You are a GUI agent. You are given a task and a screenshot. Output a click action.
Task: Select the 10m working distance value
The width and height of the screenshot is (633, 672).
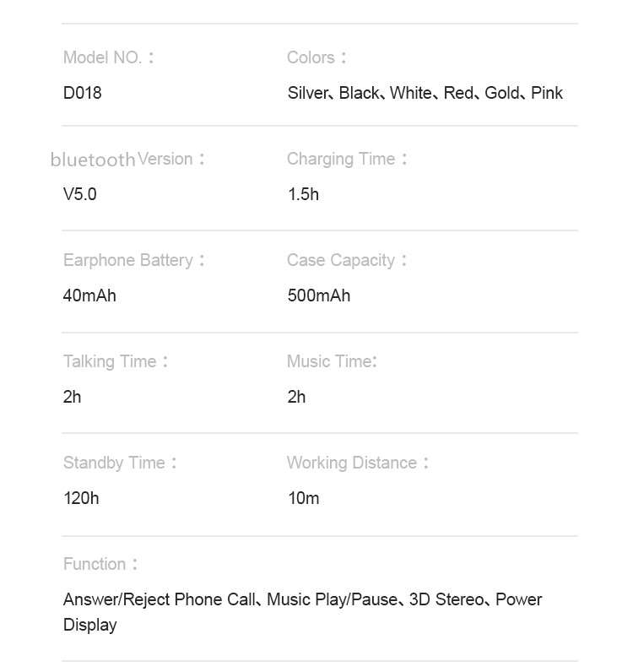coord(304,498)
